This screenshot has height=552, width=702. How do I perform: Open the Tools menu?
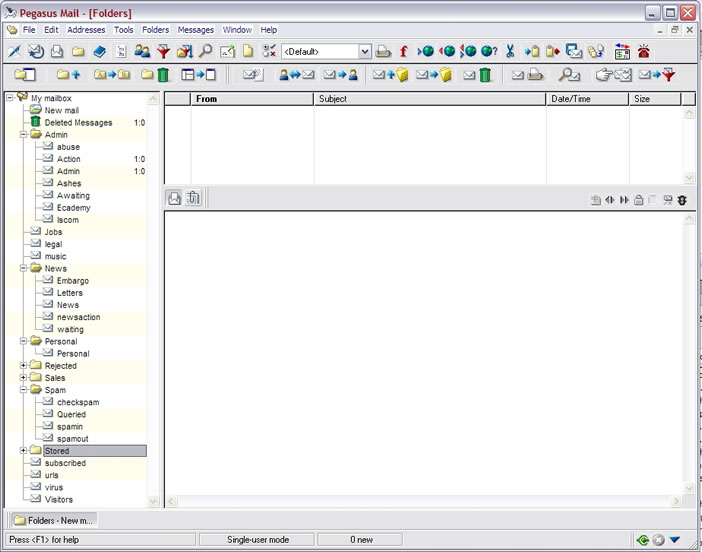(x=124, y=30)
